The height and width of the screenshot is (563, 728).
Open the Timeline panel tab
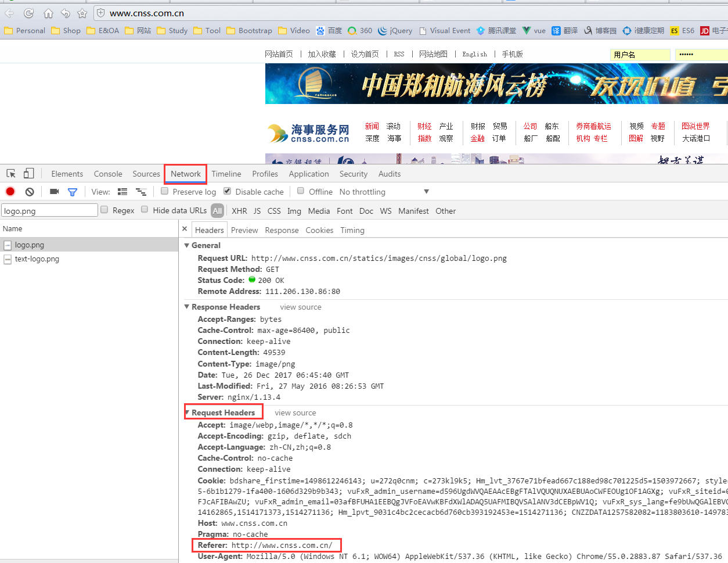click(226, 174)
